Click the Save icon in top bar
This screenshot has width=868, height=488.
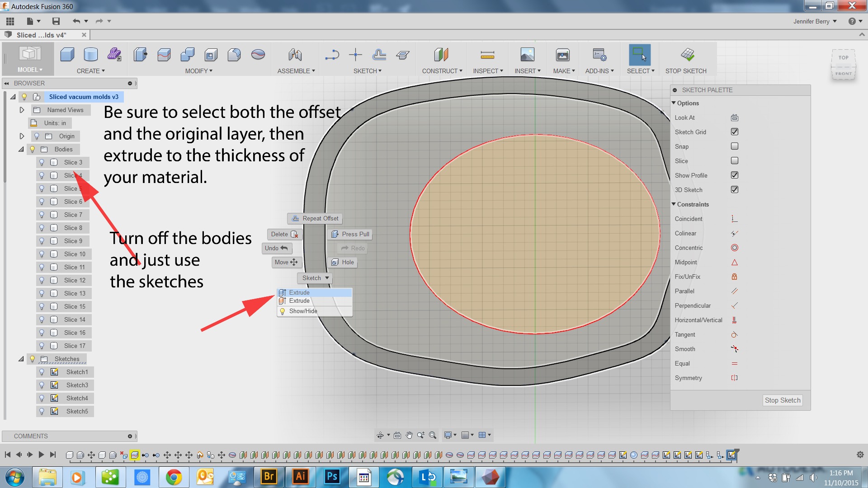[x=56, y=21]
